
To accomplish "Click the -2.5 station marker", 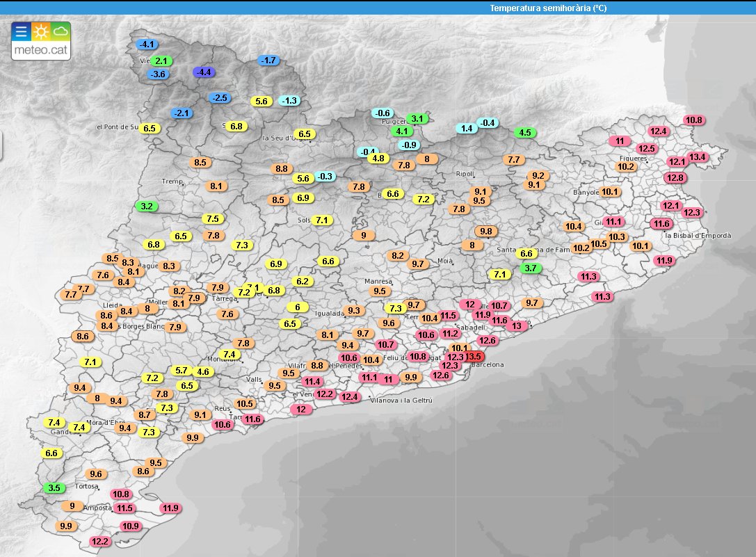I will (220, 97).
